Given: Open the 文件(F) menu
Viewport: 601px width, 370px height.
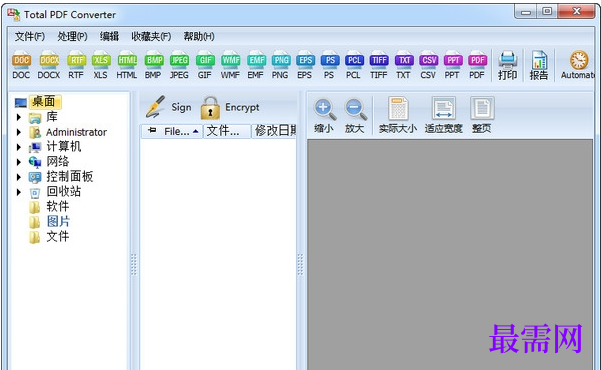Looking at the screenshot, I should [30, 36].
